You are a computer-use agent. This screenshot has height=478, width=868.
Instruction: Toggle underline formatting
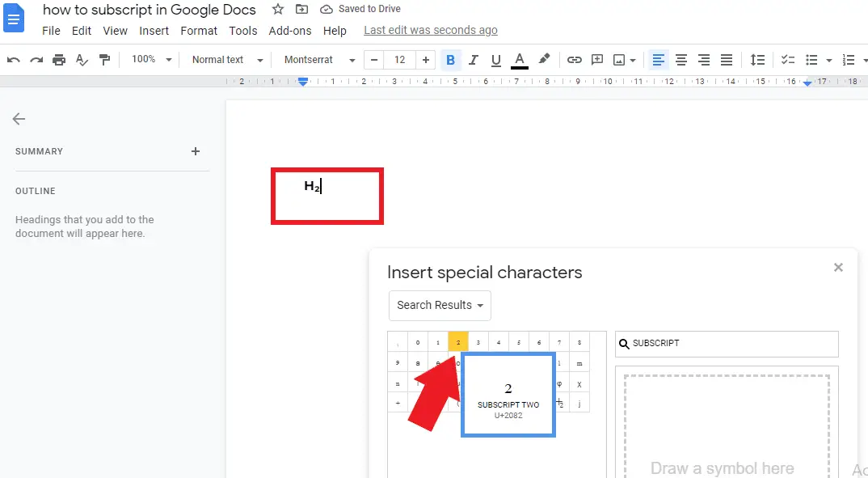495,59
